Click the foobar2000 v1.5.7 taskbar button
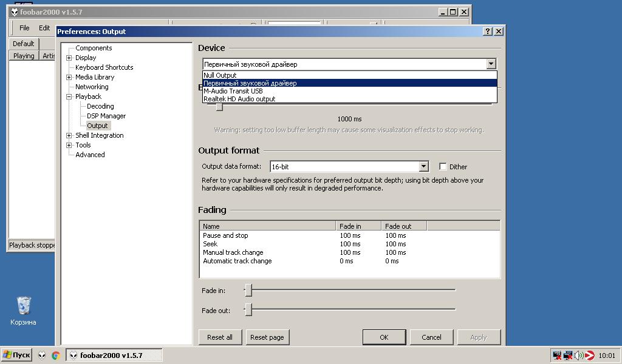Image resolution: width=622 pixels, height=364 pixels. pyautogui.click(x=114, y=356)
